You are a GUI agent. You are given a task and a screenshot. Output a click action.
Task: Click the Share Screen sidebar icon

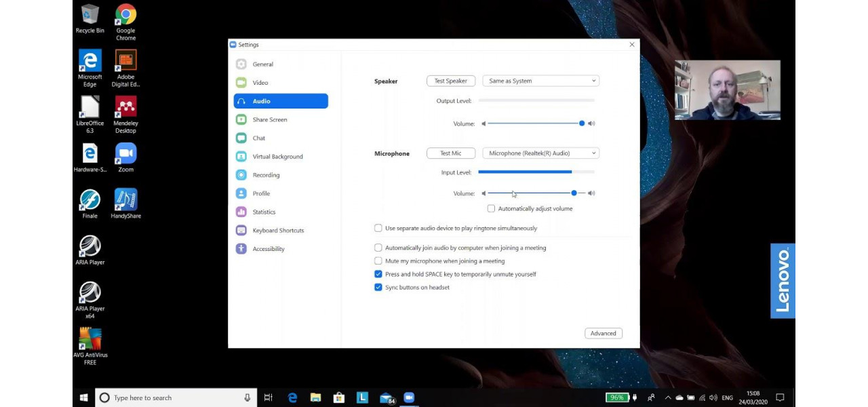pyautogui.click(x=241, y=119)
